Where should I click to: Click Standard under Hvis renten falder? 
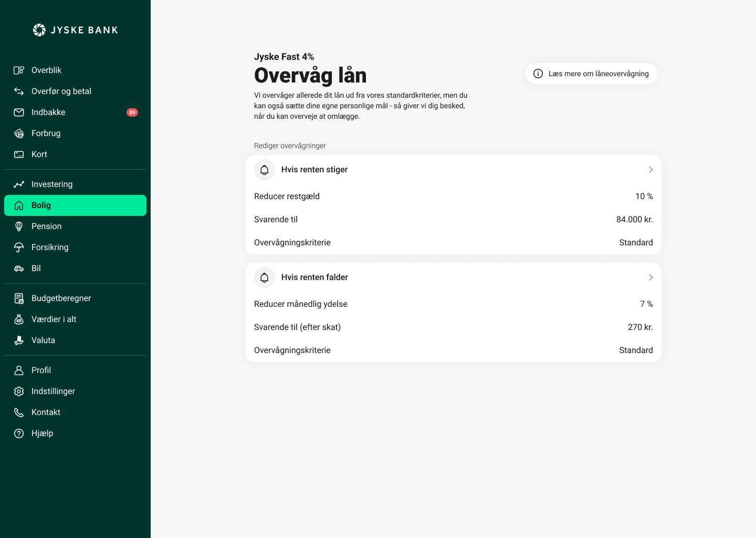(x=636, y=350)
